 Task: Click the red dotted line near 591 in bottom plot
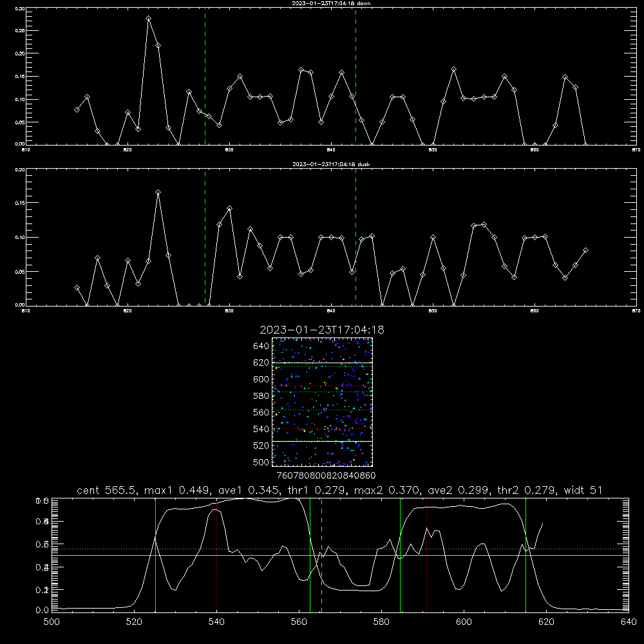click(427, 555)
